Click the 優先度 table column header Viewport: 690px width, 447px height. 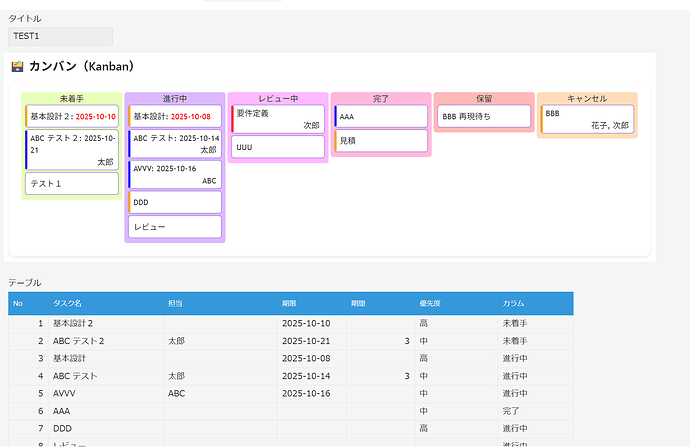tap(430, 303)
